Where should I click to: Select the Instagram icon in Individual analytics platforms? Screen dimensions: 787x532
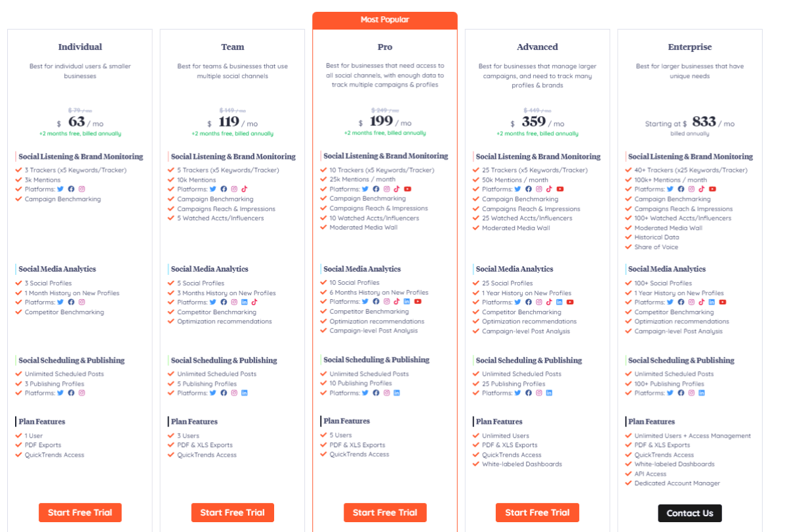tap(81, 302)
